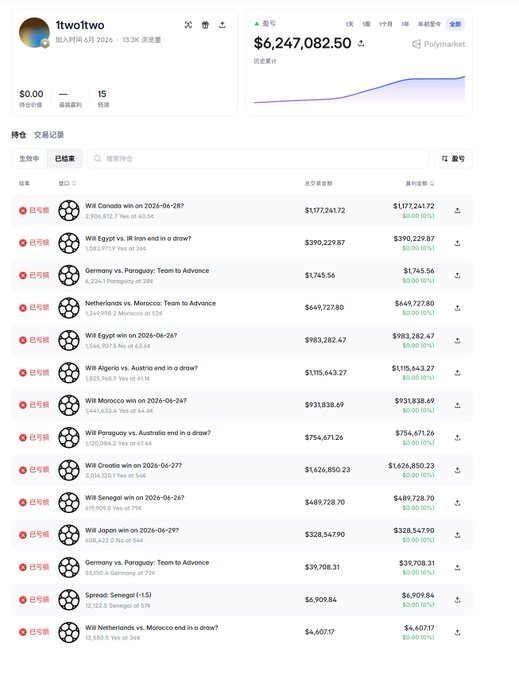Image resolution: width=519 pixels, height=680 pixels.
Task: Share the Will Morocco win on 2026-06-24 position
Action: (x=457, y=405)
